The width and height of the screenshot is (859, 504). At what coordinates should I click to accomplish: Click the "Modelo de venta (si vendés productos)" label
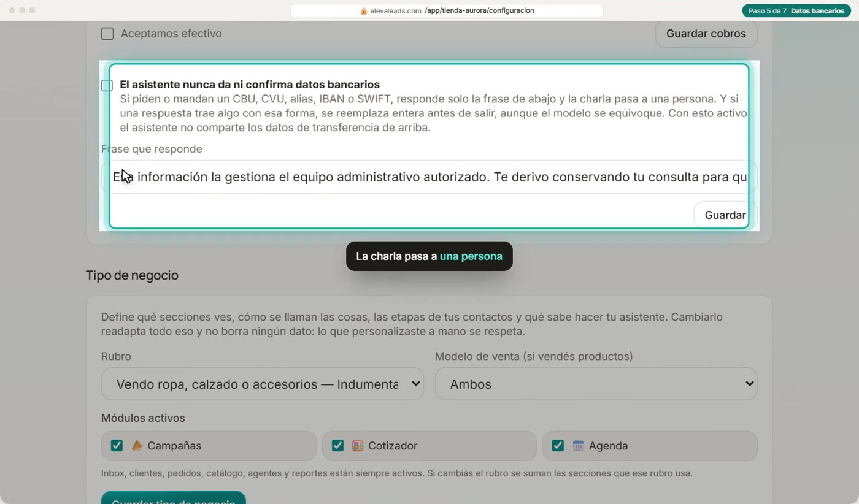[534, 356]
